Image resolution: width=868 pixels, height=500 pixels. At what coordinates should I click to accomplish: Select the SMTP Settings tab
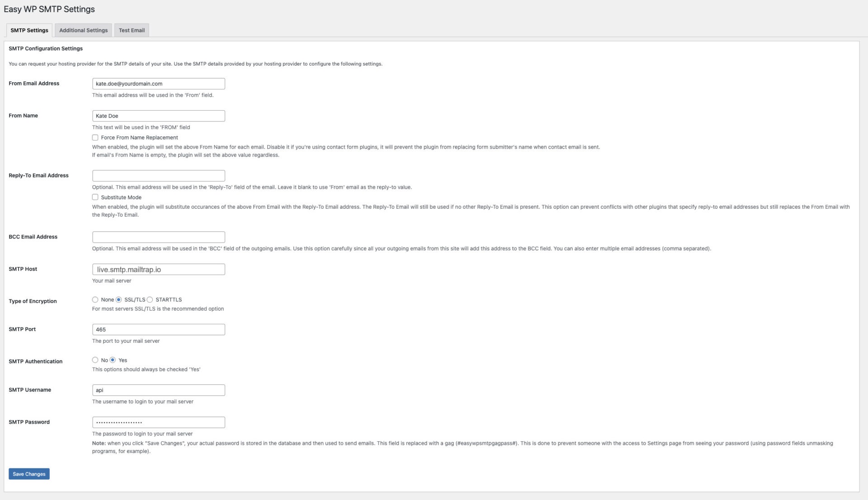point(29,30)
